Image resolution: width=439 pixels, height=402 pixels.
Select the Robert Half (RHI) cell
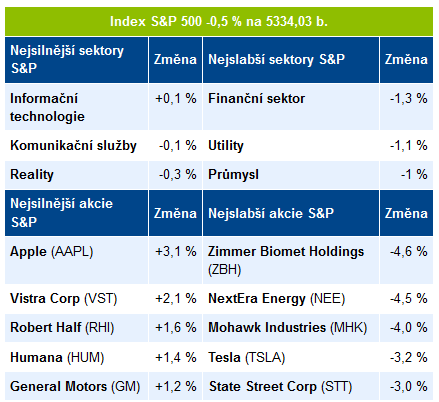pos(76,328)
